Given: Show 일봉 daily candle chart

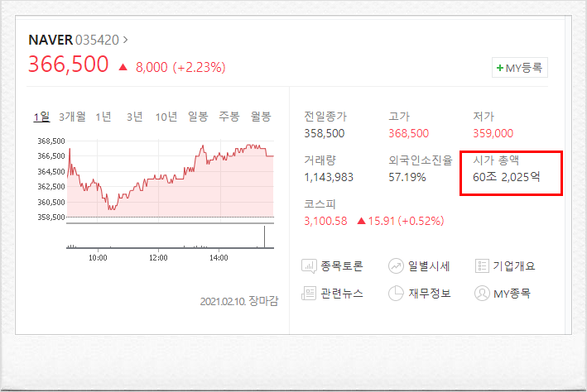Looking at the screenshot, I should pos(198,117).
